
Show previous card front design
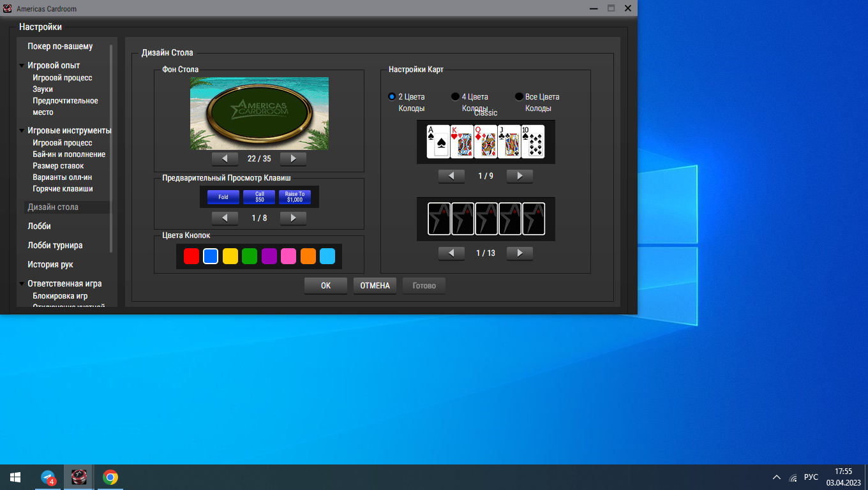tap(451, 176)
